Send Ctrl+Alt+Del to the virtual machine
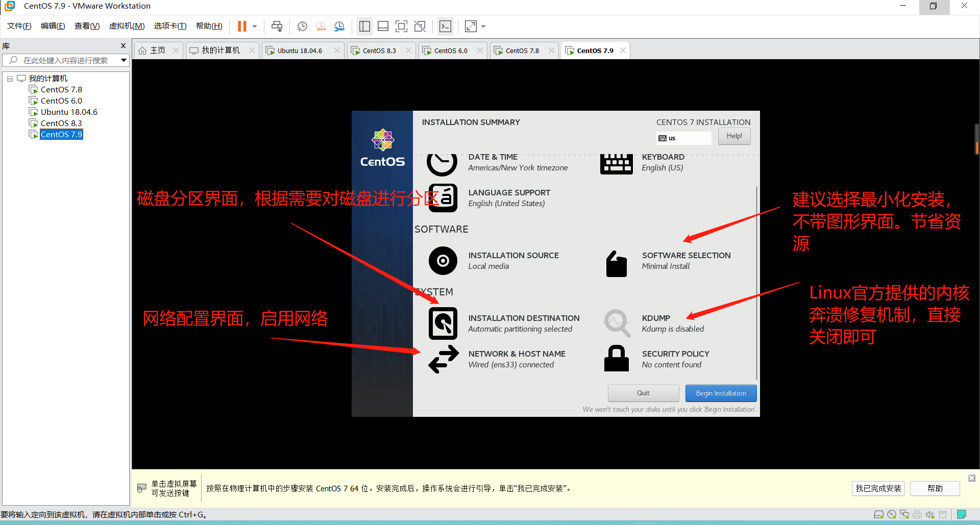The height and width of the screenshot is (525, 980). (x=277, y=26)
